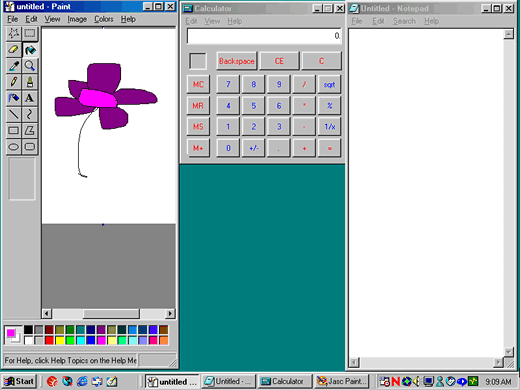The width and height of the screenshot is (520, 390).
Task: Select the Airbrush spray tool
Action: point(13,98)
